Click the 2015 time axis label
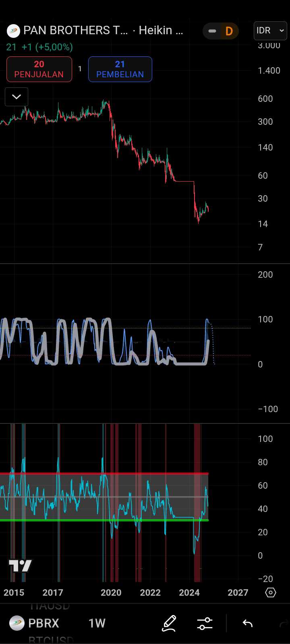Image resolution: width=290 pixels, height=644 pixels. 14,592
